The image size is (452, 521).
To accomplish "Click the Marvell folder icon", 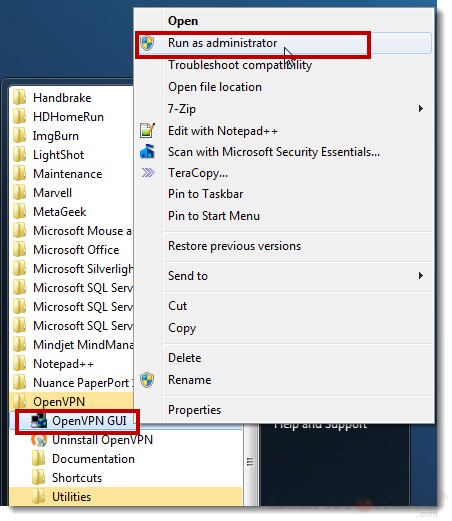I will coord(19,193).
